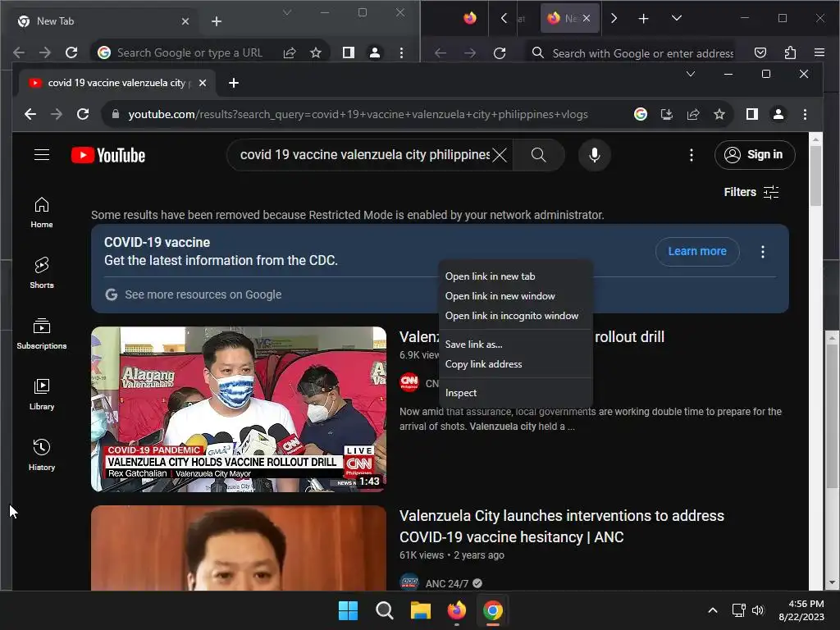Click the Google icon in address bar
This screenshot has height=630, width=840.
pyautogui.click(x=640, y=114)
